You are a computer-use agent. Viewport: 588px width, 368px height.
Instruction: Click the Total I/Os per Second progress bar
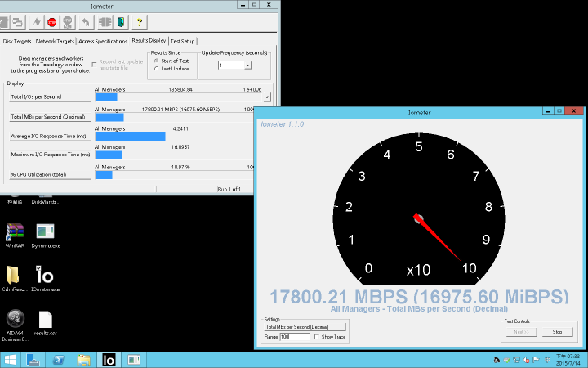tap(179, 97)
